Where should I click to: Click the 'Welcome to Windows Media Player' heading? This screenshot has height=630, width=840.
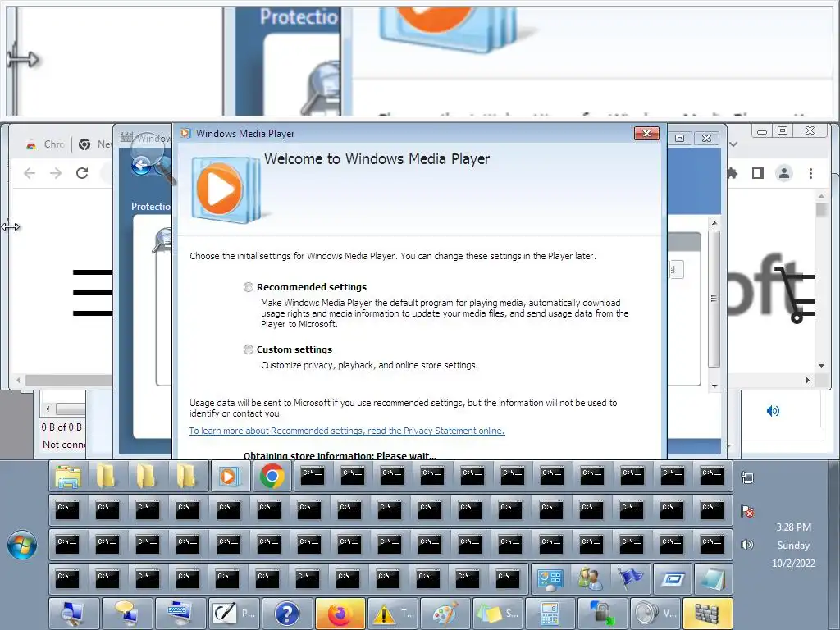tap(377, 159)
